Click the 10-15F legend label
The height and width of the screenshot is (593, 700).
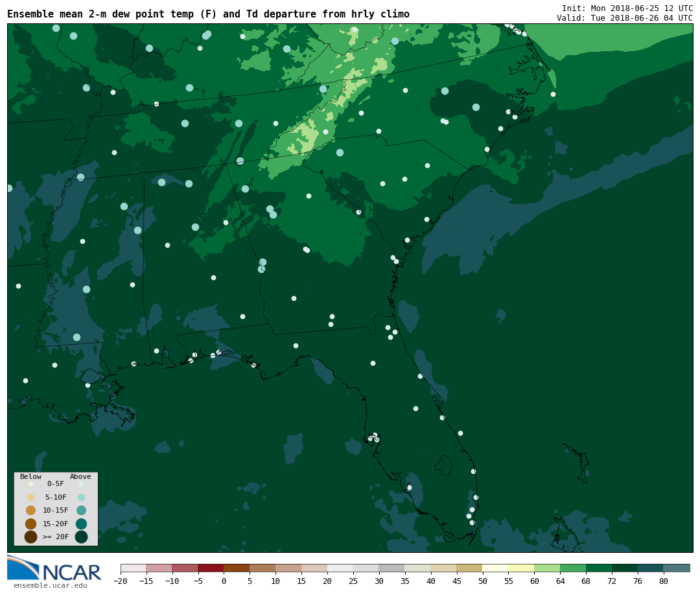[x=56, y=511]
